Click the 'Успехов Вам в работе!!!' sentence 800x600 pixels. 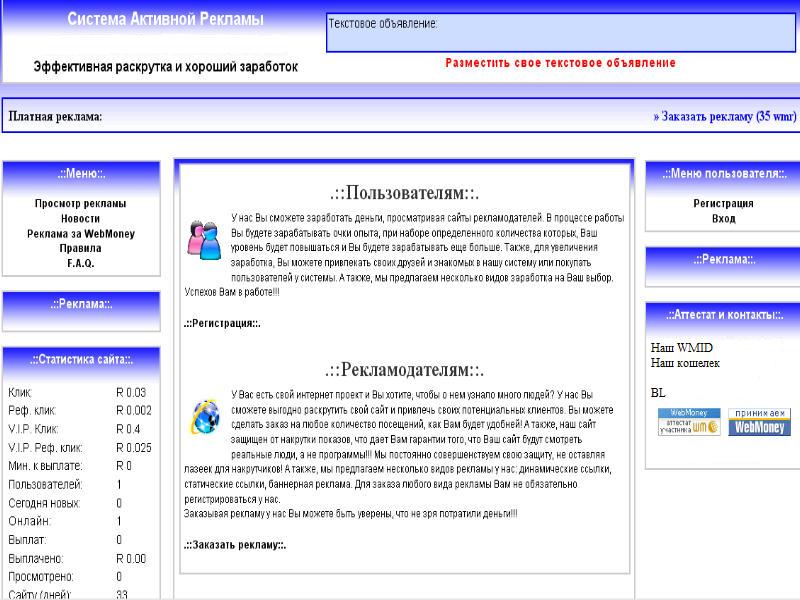232,292
